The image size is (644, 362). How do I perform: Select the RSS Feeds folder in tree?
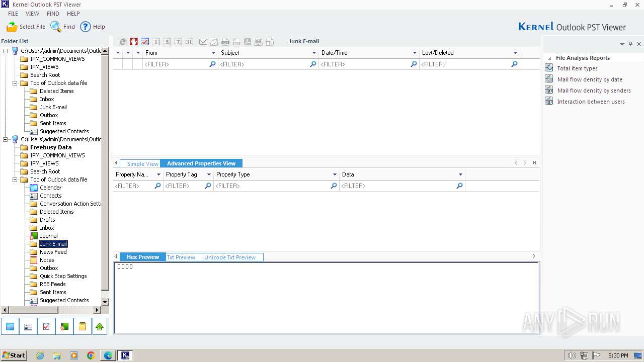(x=53, y=284)
